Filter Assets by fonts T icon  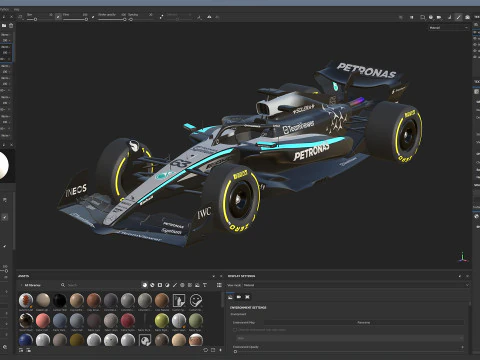click(x=205, y=285)
